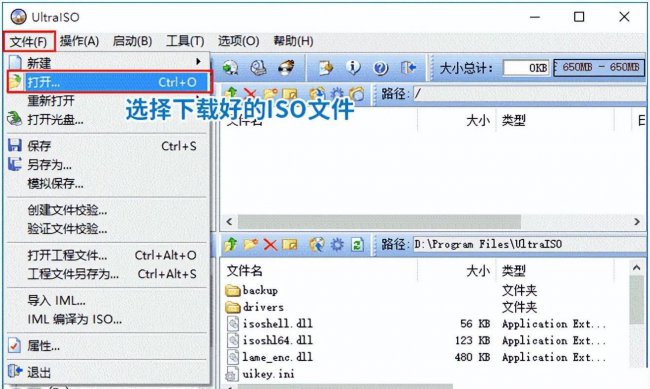
Task: Click the convert image format toolbar icon
Action: click(325, 67)
